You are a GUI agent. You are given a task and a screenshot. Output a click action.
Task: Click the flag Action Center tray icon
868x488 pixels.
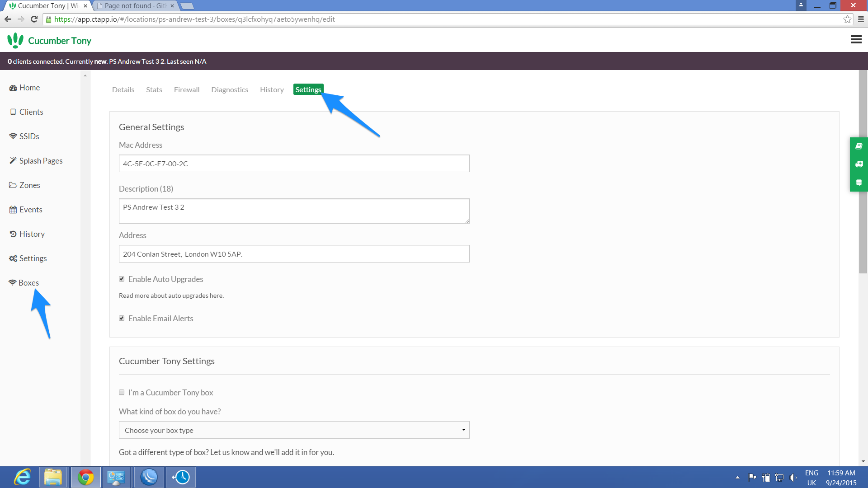752,477
